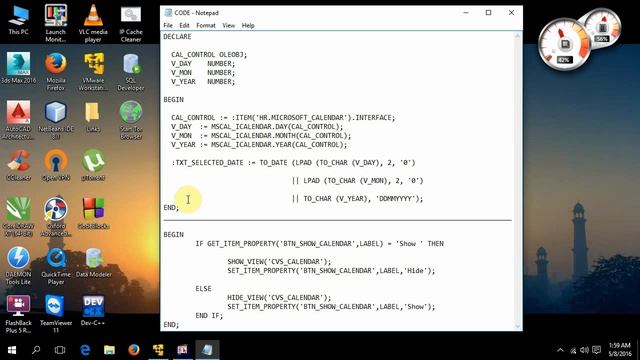Image resolution: width=640 pixels, height=360 pixels.
Task: Select the Mozilla Firefox desktop icon
Action: 56,72
